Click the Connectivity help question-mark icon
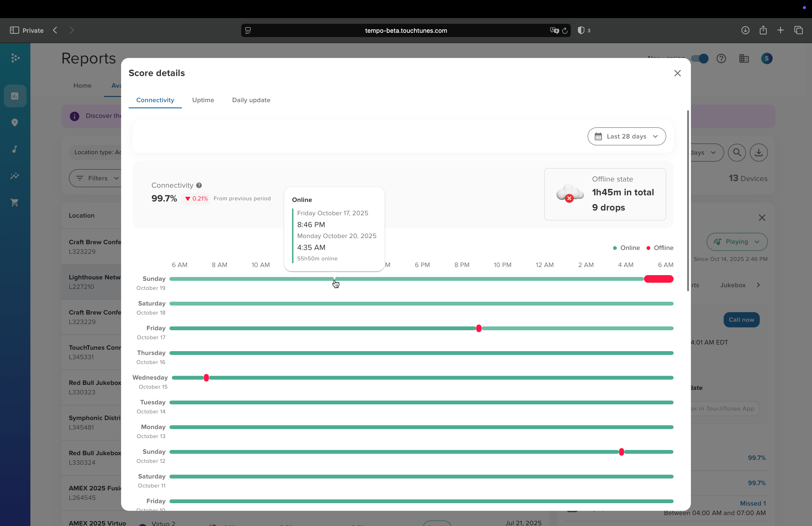This screenshot has width=812, height=526. point(199,185)
